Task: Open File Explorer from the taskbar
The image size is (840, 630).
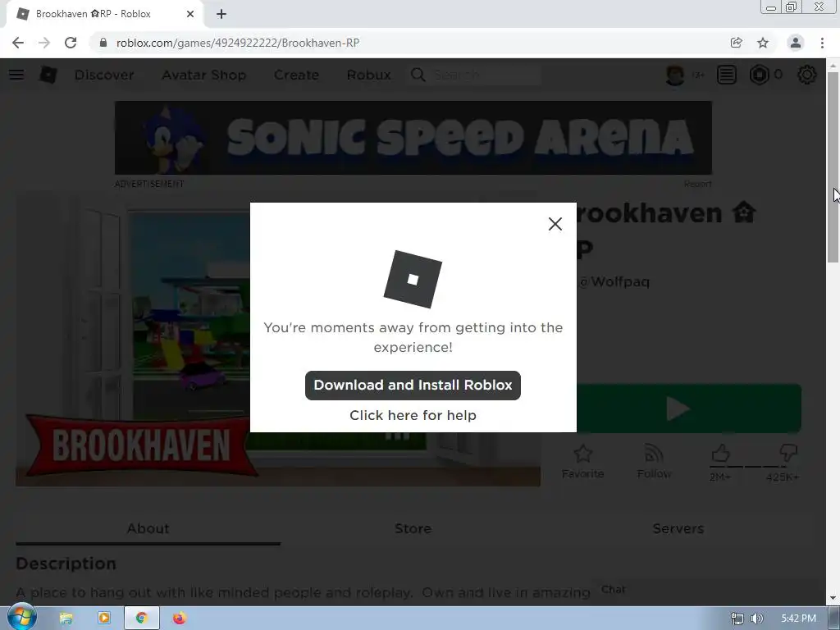Action: pyautogui.click(x=66, y=619)
